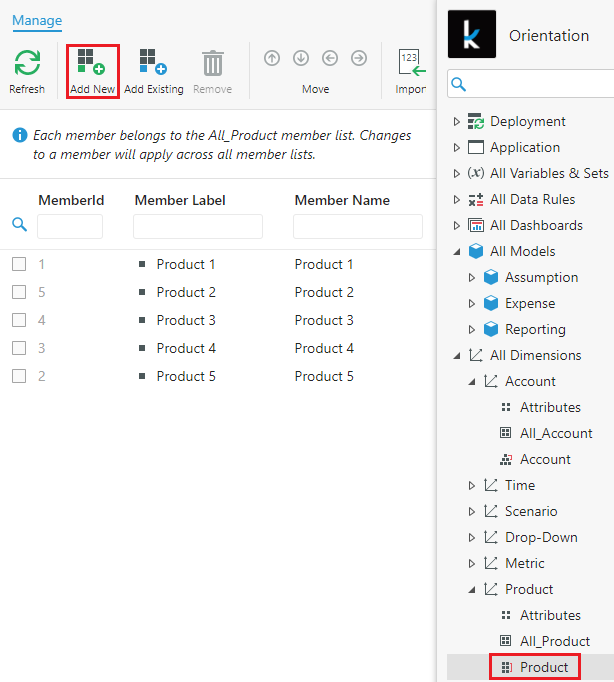Select the Time dimension
Viewport: 614px width, 682px height.
pyautogui.click(x=520, y=485)
